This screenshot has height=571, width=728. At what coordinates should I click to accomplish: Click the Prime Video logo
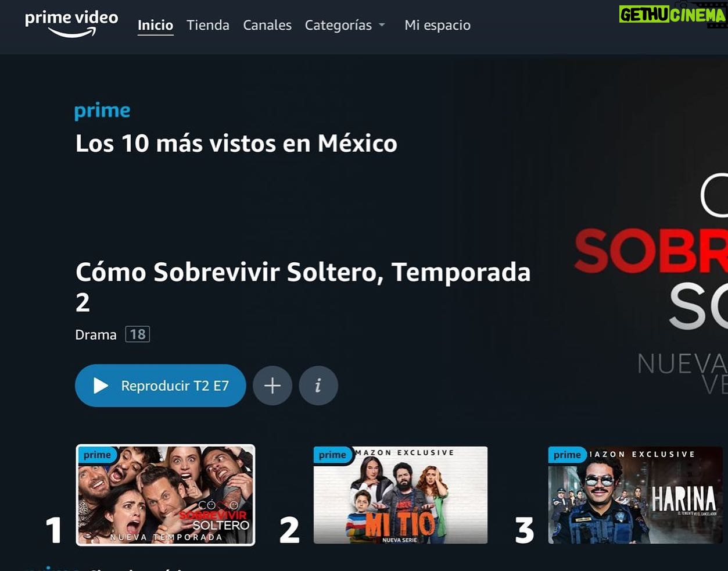pyautogui.click(x=71, y=24)
